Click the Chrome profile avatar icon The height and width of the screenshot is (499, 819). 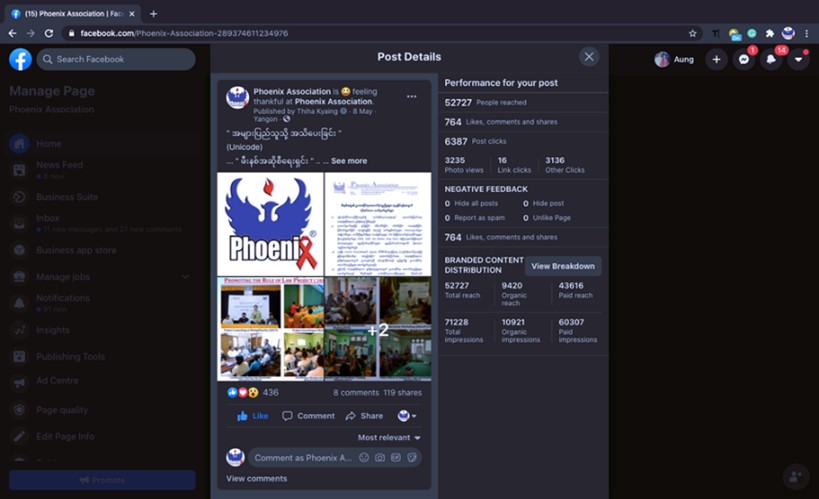pos(788,33)
